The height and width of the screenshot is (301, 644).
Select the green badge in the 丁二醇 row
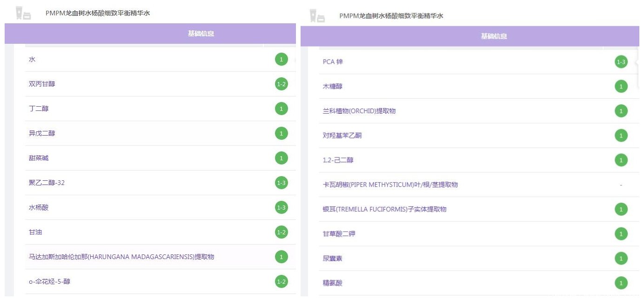[281, 109]
